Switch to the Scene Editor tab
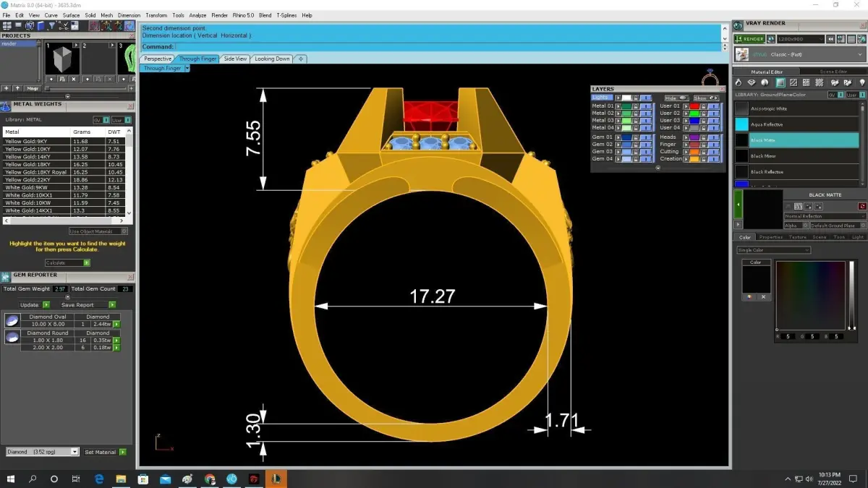 click(x=833, y=72)
